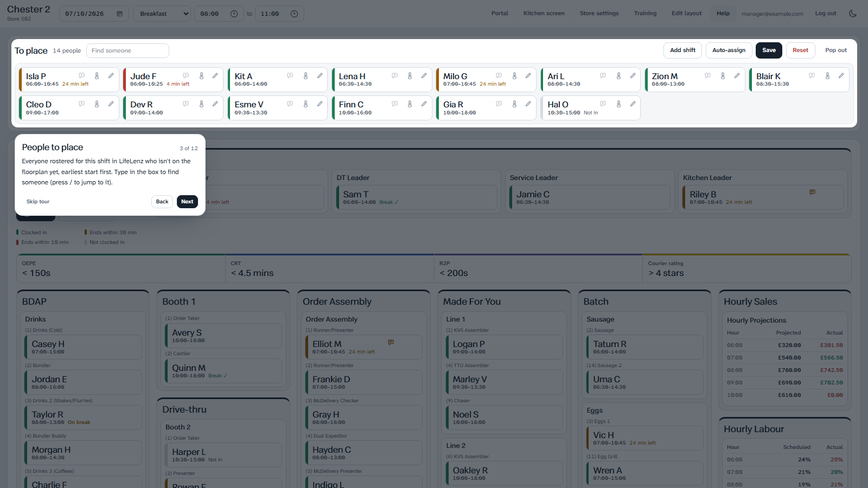868x488 pixels.
Task: Click the thermometer icon on Finn C's card
Action: click(410, 104)
